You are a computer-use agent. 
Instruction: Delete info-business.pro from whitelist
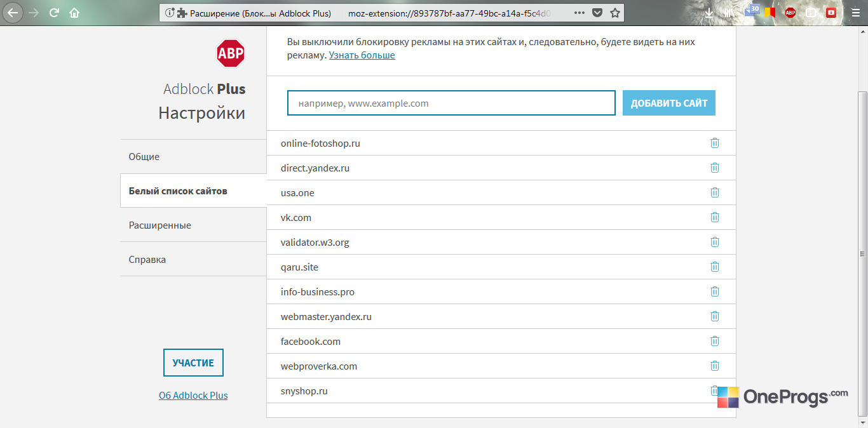tap(715, 291)
